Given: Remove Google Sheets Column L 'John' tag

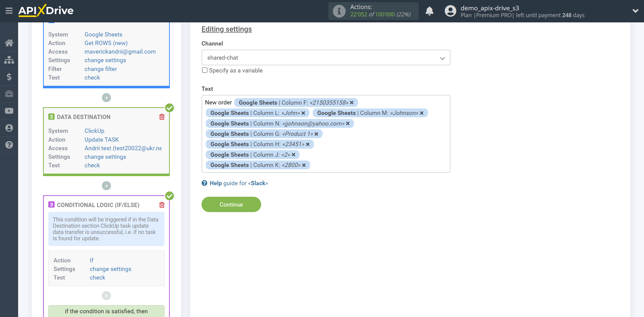Looking at the screenshot, I should (303, 113).
